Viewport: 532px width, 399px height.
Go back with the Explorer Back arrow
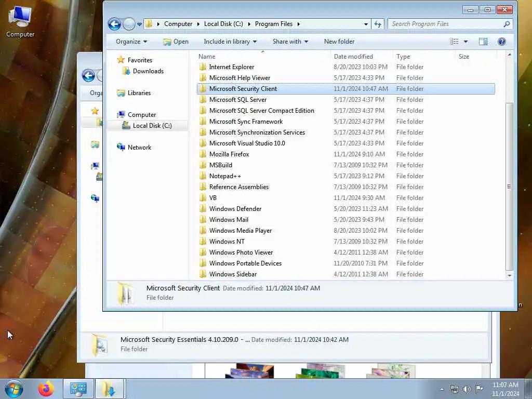point(114,24)
